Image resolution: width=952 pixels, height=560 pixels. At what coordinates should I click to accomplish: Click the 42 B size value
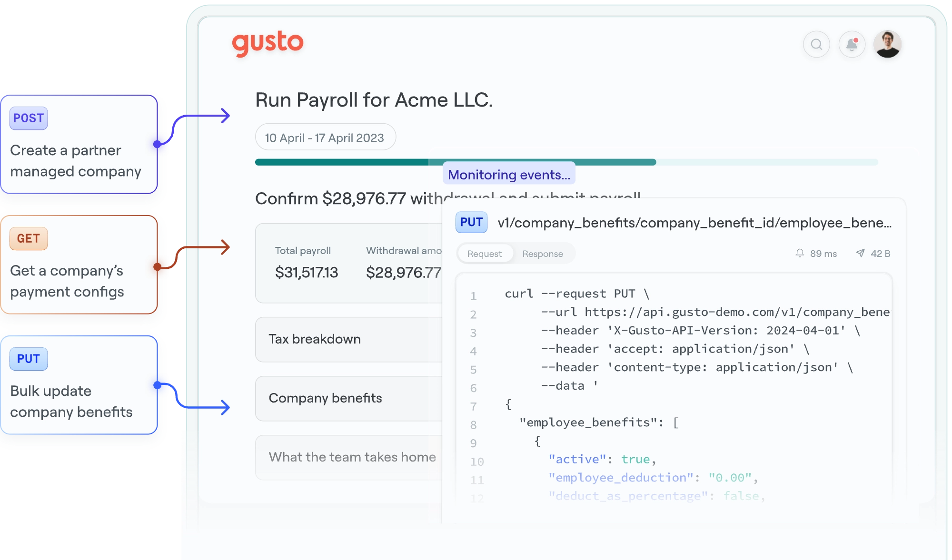coord(880,254)
